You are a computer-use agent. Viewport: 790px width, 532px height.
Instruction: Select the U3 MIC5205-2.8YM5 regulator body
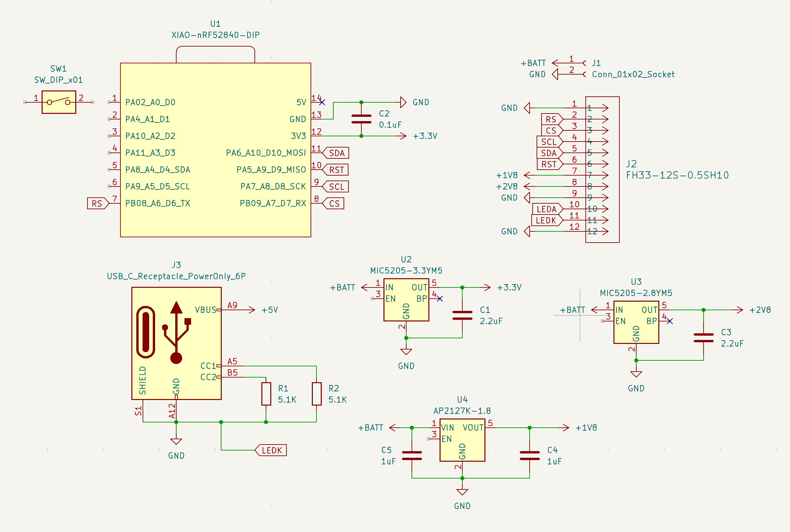coord(636,322)
